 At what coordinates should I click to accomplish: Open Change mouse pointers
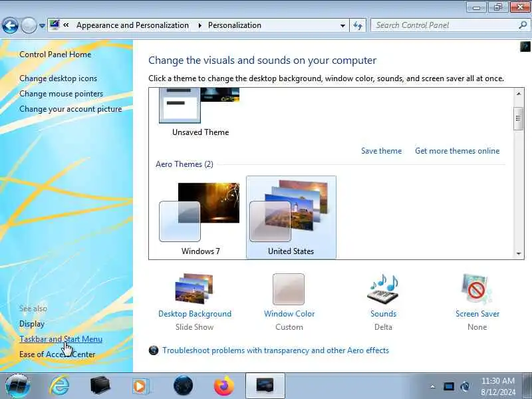point(61,94)
